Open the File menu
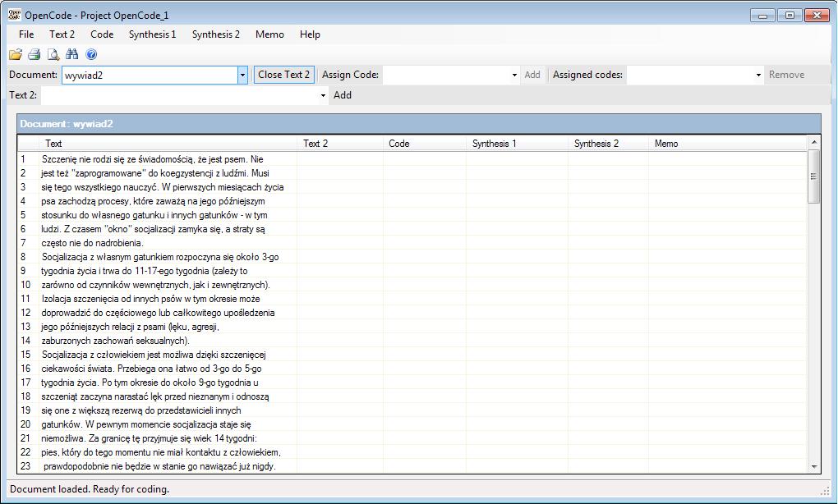Image resolution: width=838 pixels, height=504 pixels. coord(26,34)
